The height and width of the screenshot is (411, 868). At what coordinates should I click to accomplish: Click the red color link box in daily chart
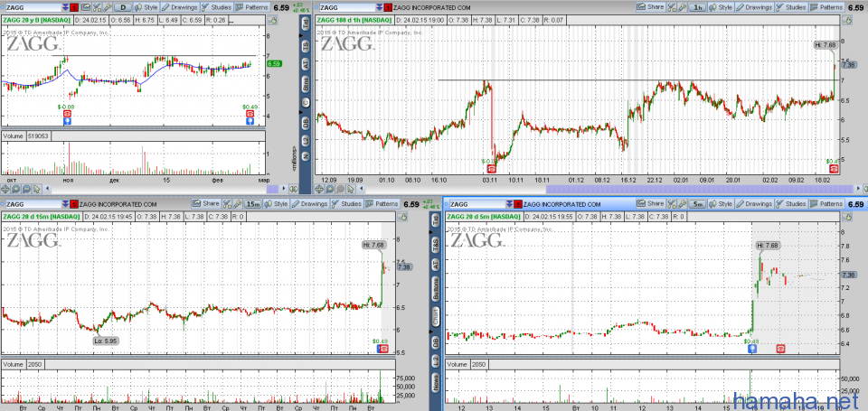point(74,7)
